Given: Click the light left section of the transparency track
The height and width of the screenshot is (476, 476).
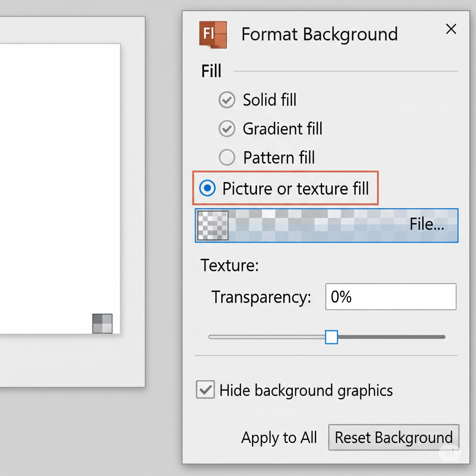Looking at the screenshot, I should [267, 337].
